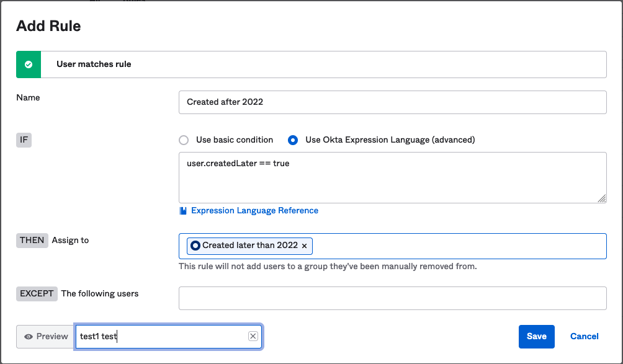The width and height of the screenshot is (623, 364).
Task: Save the new rule
Action: pos(536,336)
